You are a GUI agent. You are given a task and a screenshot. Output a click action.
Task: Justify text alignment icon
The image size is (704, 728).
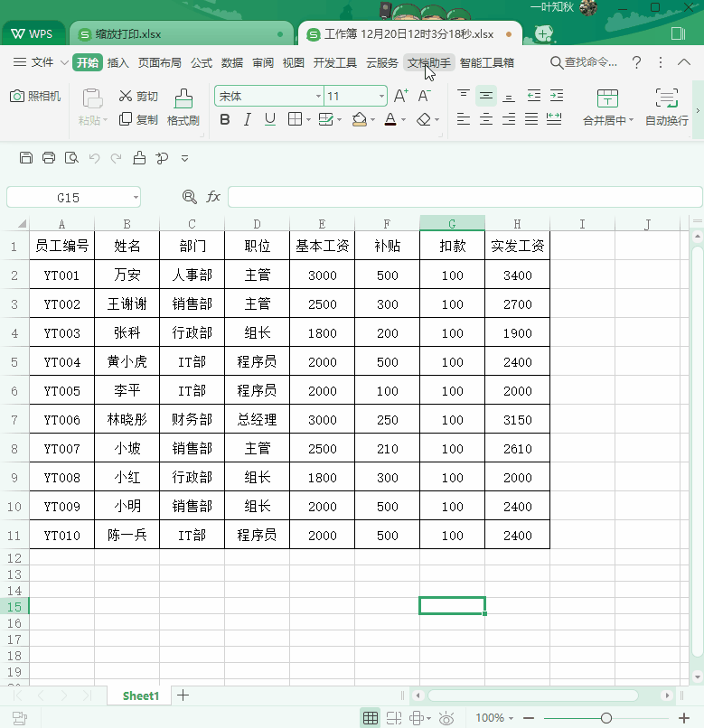531,119
